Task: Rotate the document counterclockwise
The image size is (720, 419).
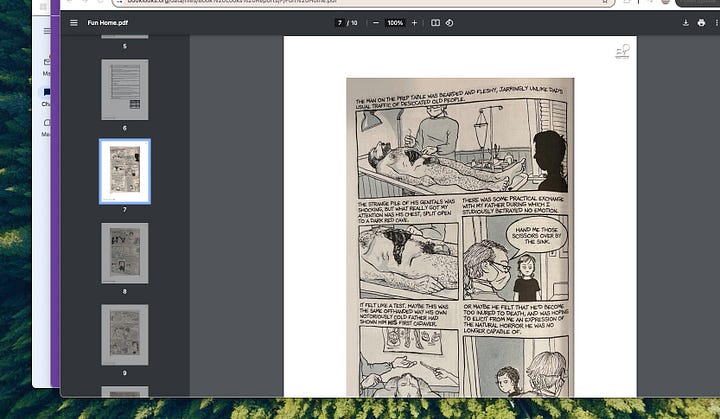Action: coord(449,23)
